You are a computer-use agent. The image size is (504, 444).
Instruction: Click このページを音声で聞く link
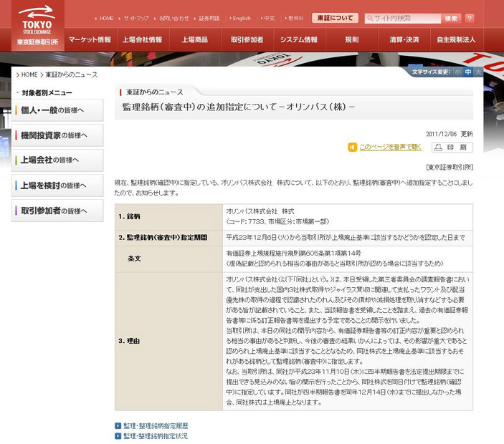click(390, 147)
